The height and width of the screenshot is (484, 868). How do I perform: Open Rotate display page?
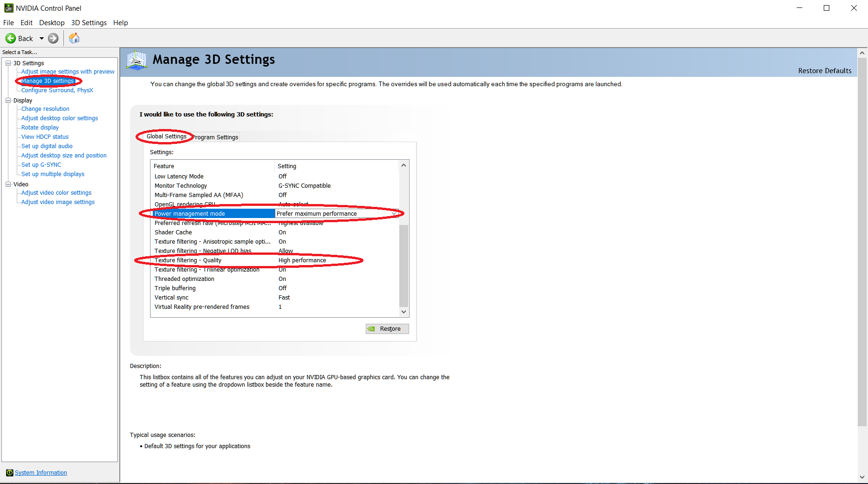[40, 128]
